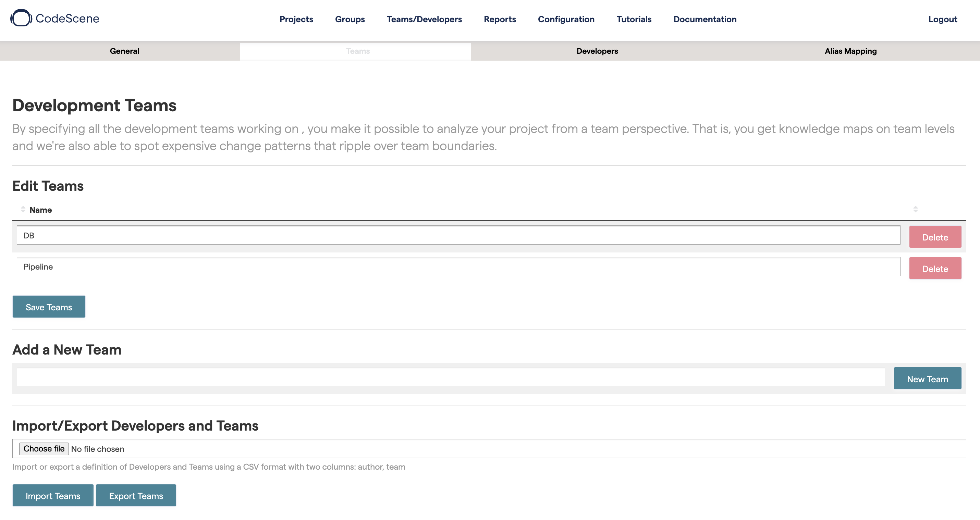
Task: Click the Documentation nav icon
Action: point(706,19)
